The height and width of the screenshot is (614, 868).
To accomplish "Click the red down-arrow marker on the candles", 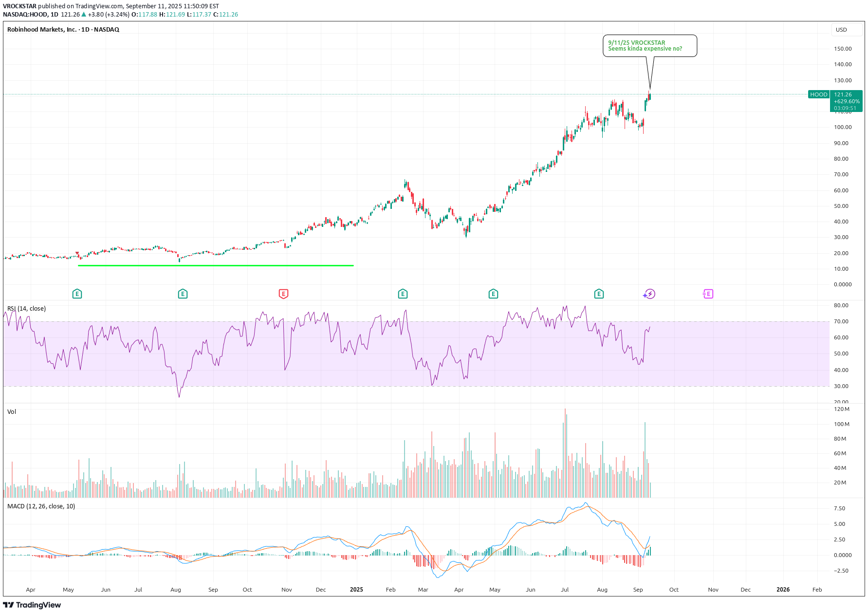I will pyautogui.click(x=77, y=254).
